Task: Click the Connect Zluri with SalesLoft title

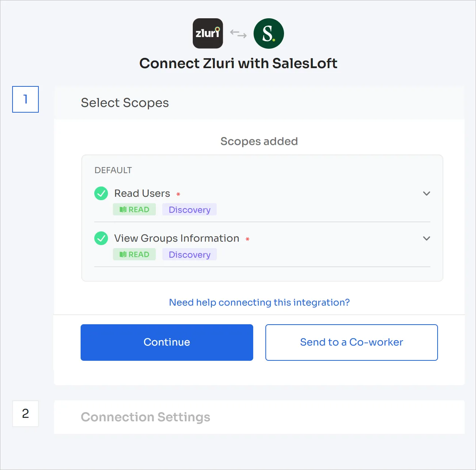Action: pos(238,63)
